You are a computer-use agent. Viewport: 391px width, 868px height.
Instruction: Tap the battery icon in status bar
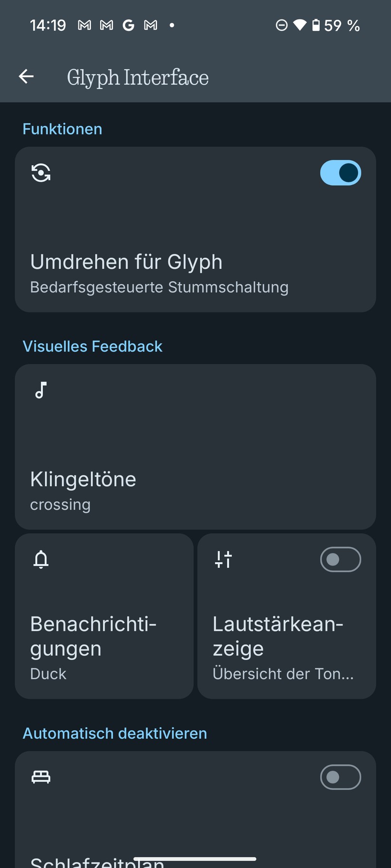316,25
